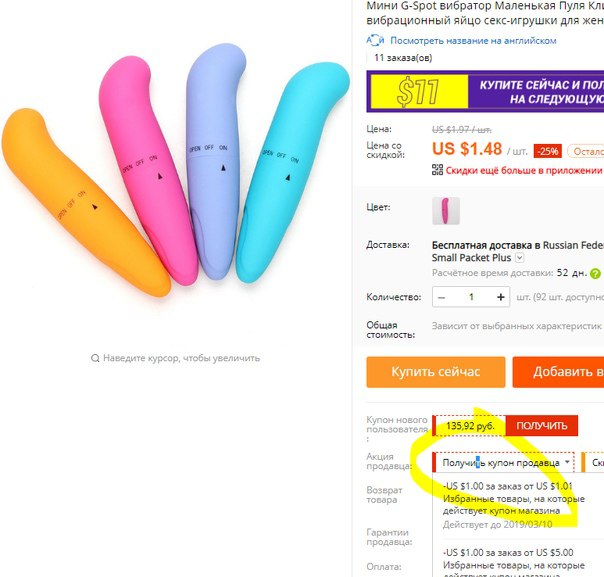Click the main product image of vibrators
The image size is (604, 577).
click(176, 169)
